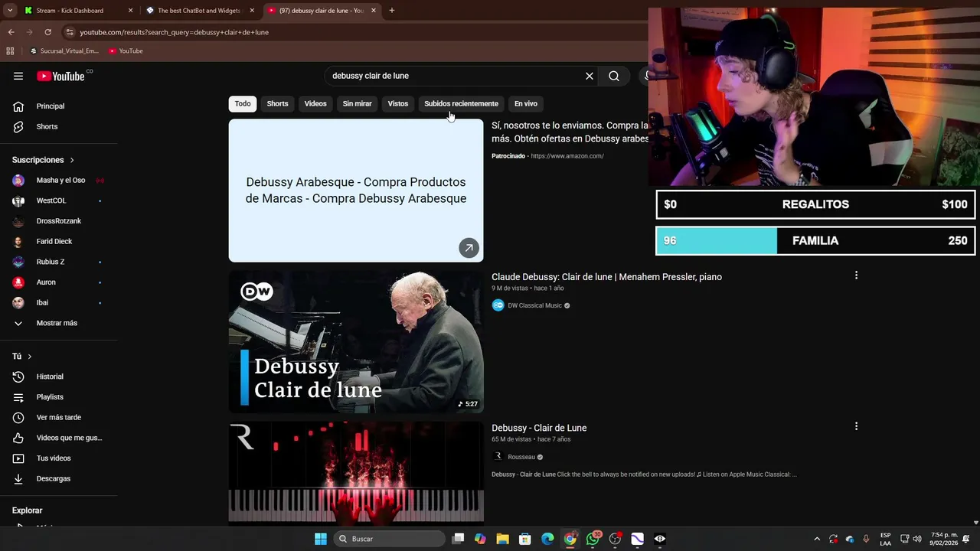Open the tab search dropdown arrow
Screen dimensions: 980x551
click(x=10, y=11)
